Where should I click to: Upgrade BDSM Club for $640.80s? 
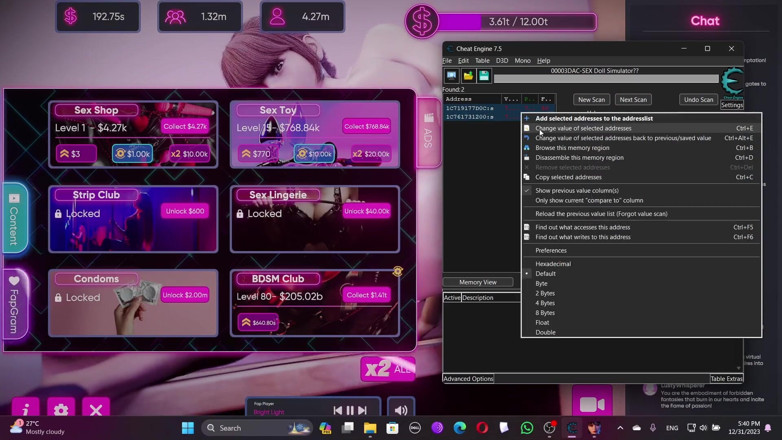[258, 322]
